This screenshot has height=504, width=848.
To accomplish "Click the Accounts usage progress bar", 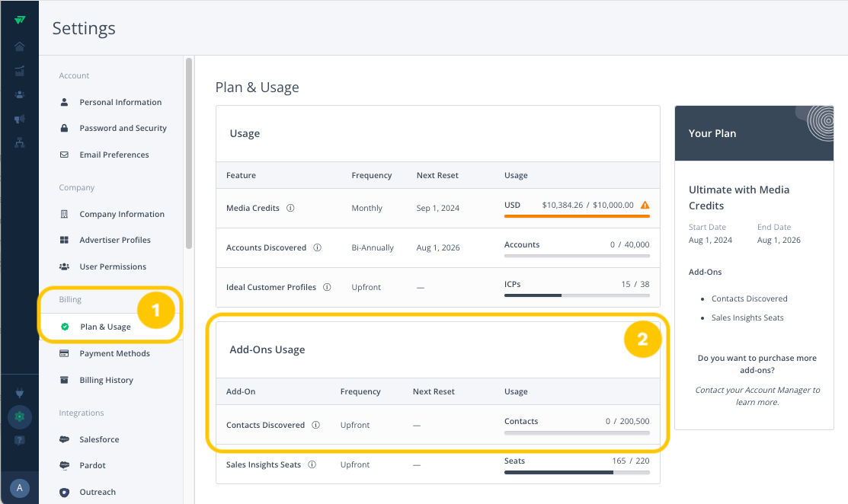I will (x=577, y=256).
